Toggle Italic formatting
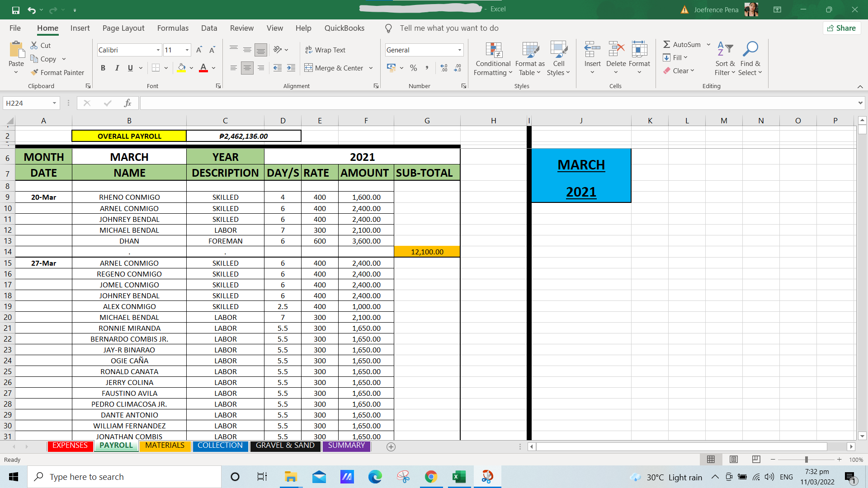This screenshot has width=868, height=488. point(117,68)
